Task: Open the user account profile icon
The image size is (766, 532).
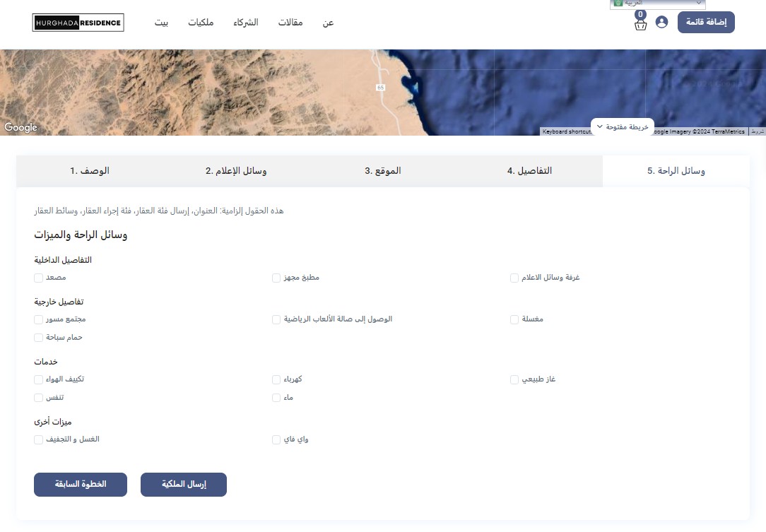Action: 661,22
